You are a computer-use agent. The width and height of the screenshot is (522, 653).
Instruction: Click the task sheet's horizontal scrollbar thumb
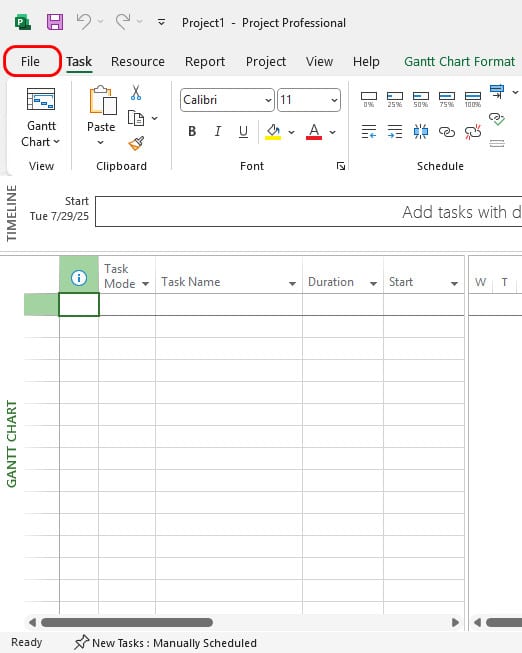coord(127,623)
